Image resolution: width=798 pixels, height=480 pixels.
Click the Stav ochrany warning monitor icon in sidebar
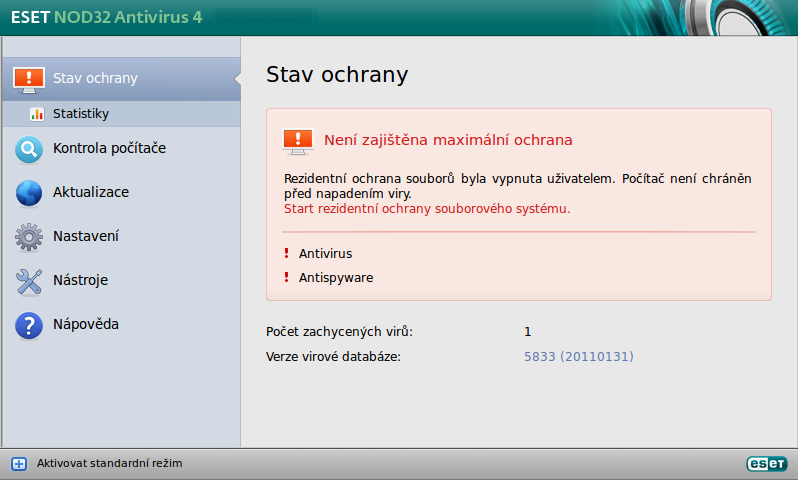click(29, 79)
